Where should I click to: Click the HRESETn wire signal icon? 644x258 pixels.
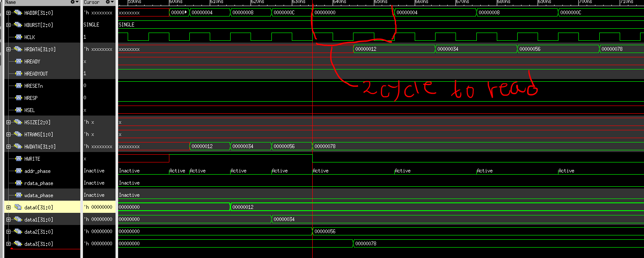click(19, 86)
